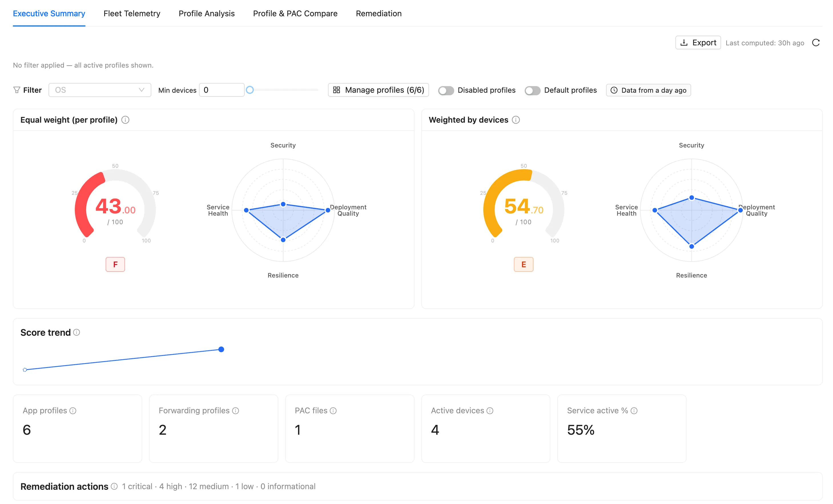This screenshot has width=833, height=504.
Task: Open the Remediation tab
Action: (x=379, y=13)
